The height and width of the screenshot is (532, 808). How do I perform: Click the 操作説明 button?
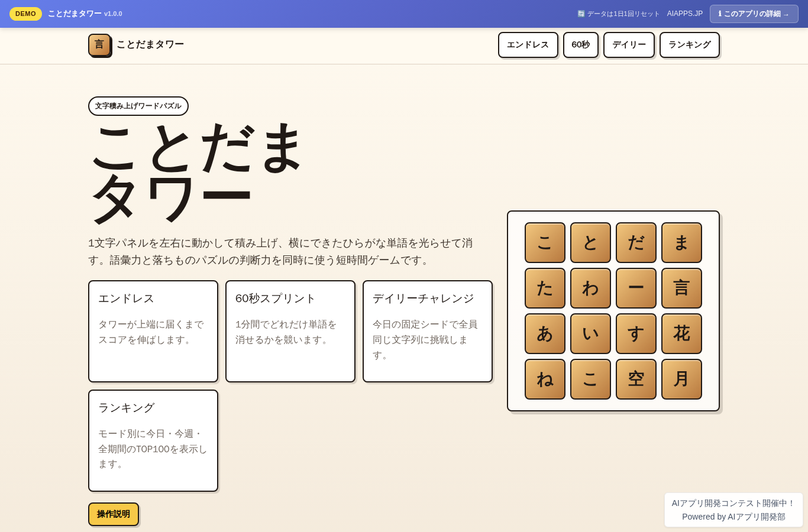point(114,514)
